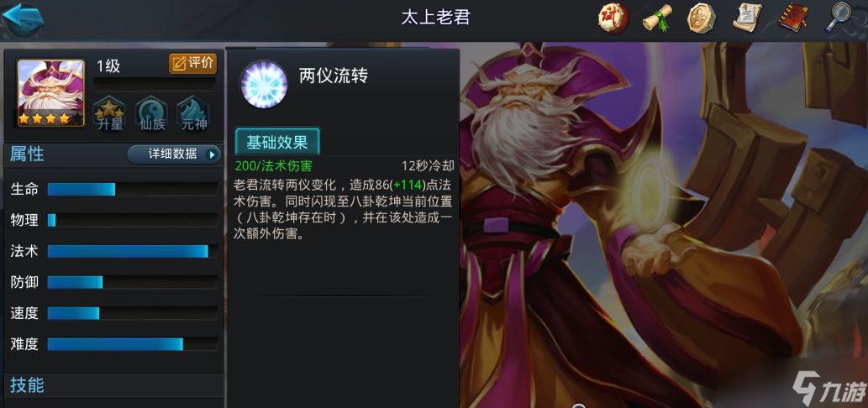Click the 两仪流转 skill orb icon
The image size is (868, 408).
pyautogui.click(x=264, y=85)
